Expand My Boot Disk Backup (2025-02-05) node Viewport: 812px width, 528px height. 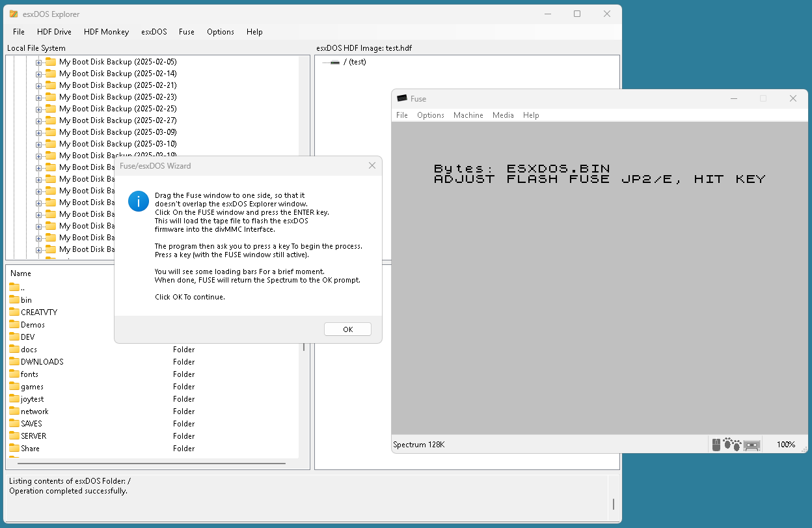pyautogui.click(x=38, y=63)
